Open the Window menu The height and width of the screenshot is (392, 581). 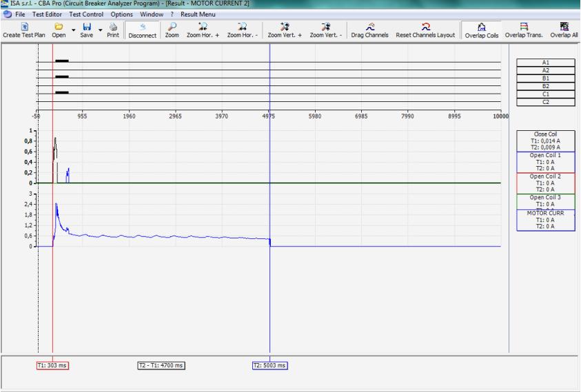click(152, 14)
